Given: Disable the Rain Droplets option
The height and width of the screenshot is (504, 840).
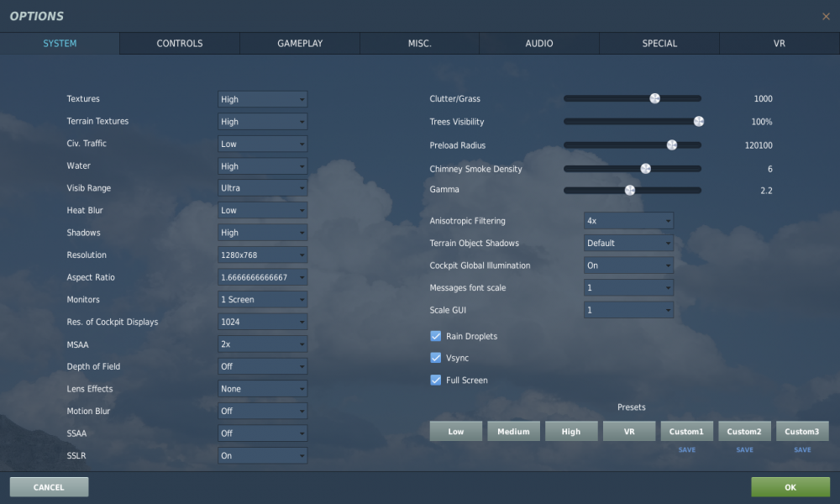Looking at the screenshot, I should pyautogui.click(x=436, y=335).
